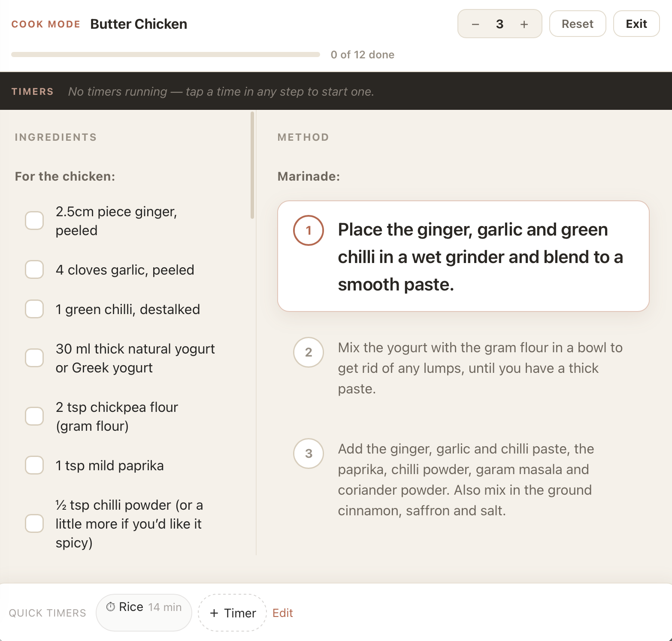Check off 1 tsp mild paprika
The height and width of the screenshot is (641, 672).
(x=34, y=465)
